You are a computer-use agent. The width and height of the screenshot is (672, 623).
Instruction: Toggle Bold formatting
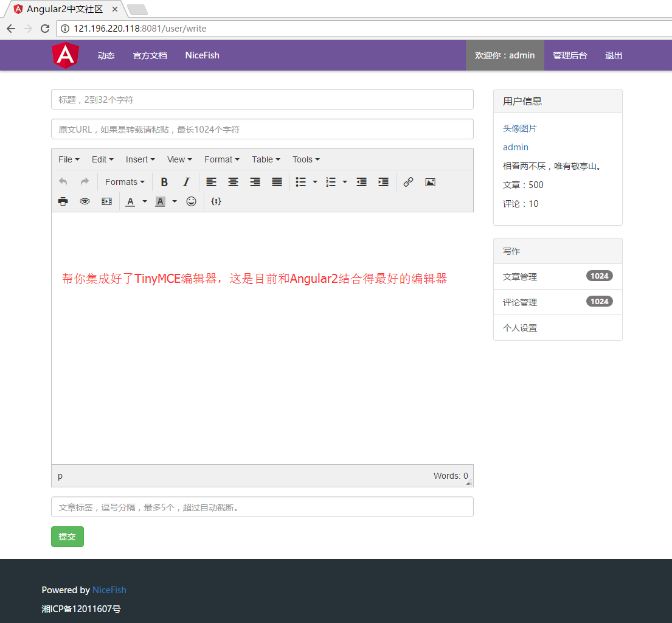(x=164, y=182)
